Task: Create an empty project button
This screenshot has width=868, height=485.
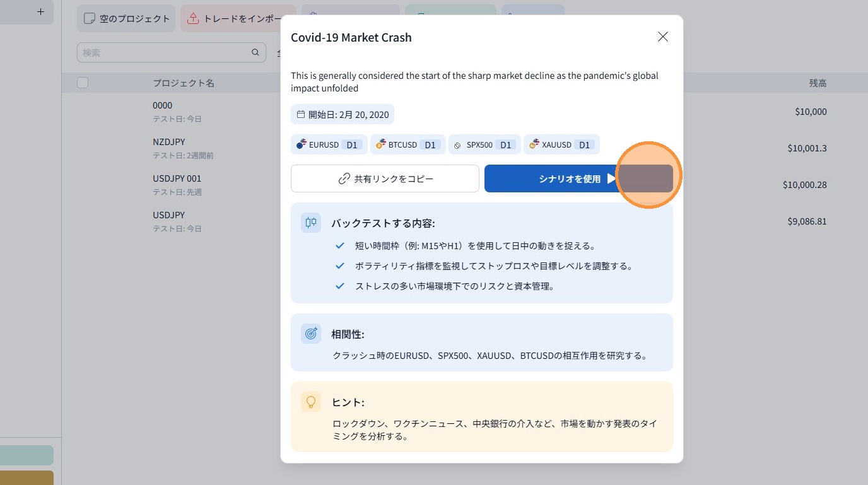Action: [126, 18]
